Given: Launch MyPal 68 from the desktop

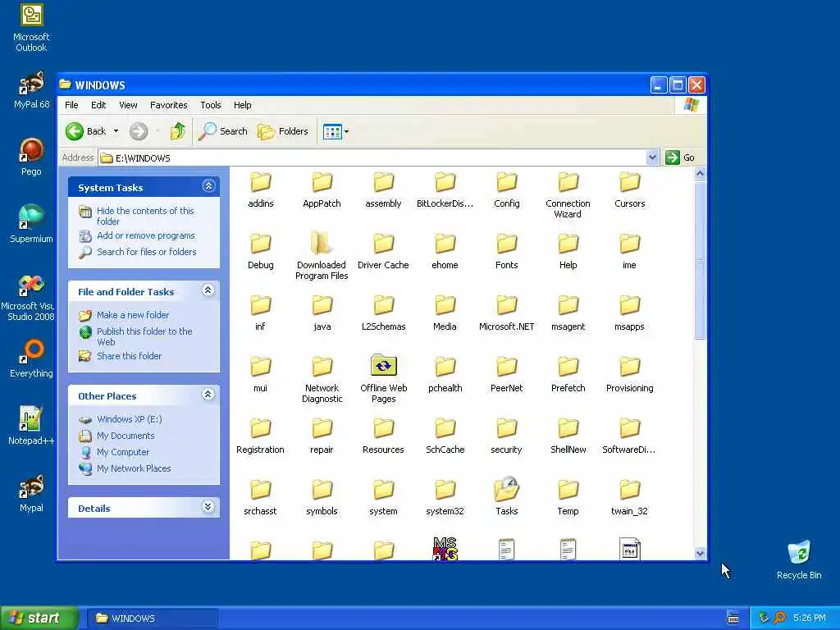Looking at the screenshot, I should [31, 90].
